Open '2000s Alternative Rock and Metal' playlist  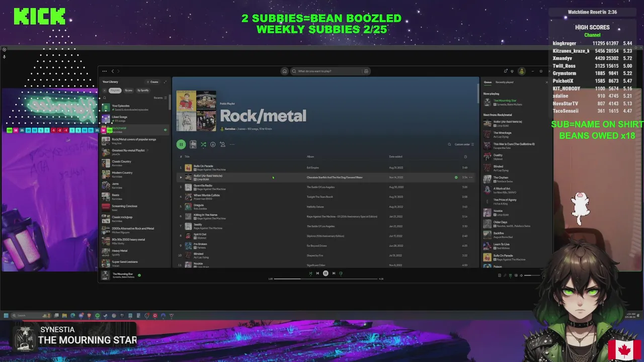coord(136,229)
